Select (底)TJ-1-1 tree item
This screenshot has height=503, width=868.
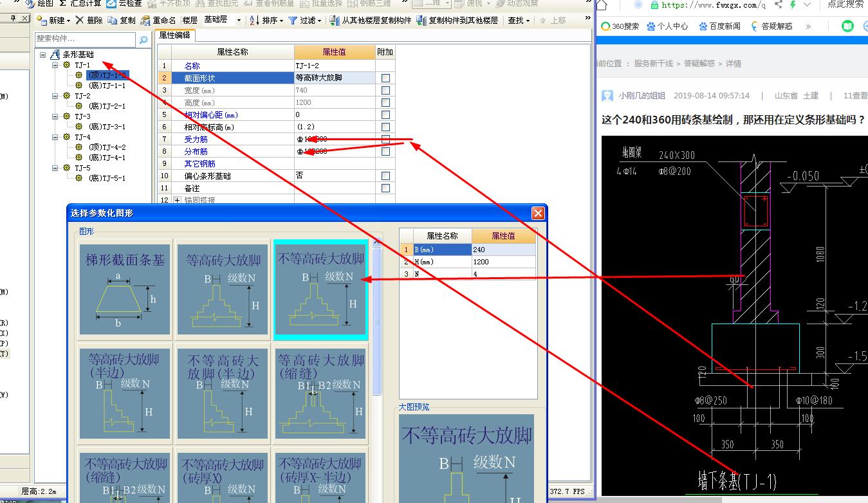click(107, 86)
